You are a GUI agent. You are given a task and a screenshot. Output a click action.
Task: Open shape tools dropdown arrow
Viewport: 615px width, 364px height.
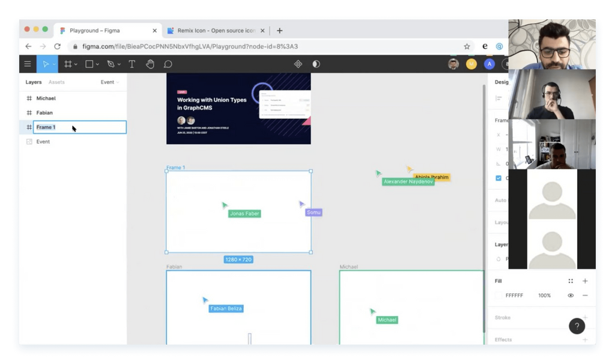pyautogui.click(x=97, y=64)
